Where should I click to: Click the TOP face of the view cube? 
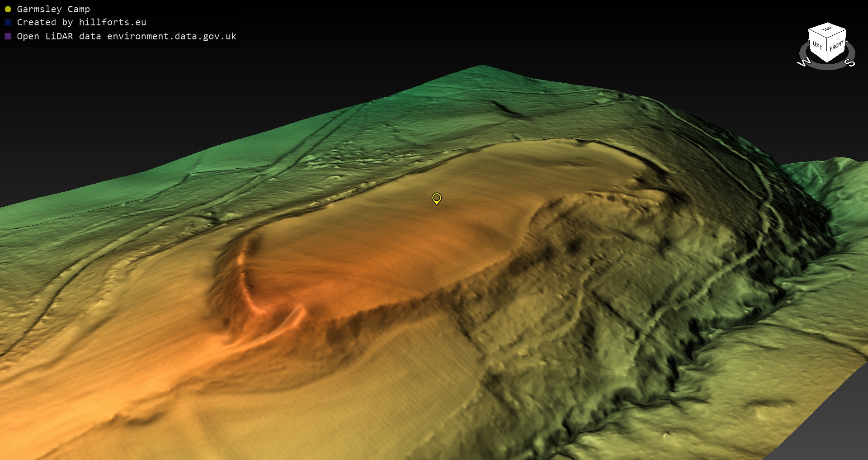(827, 29)
